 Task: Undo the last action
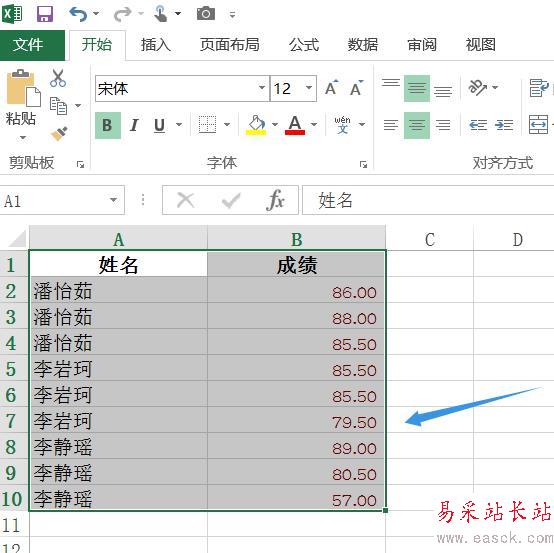[78, 14]
